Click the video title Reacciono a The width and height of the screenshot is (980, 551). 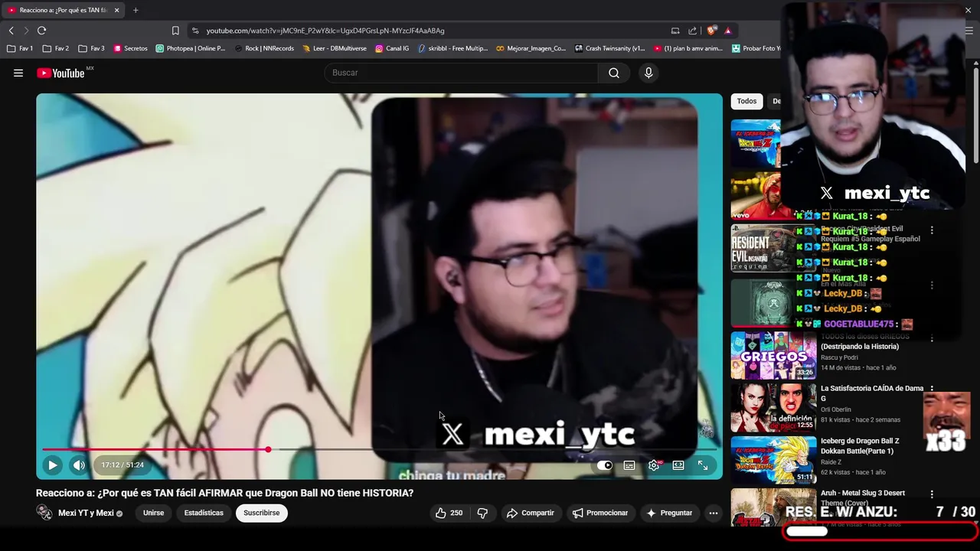coord(224,493)
